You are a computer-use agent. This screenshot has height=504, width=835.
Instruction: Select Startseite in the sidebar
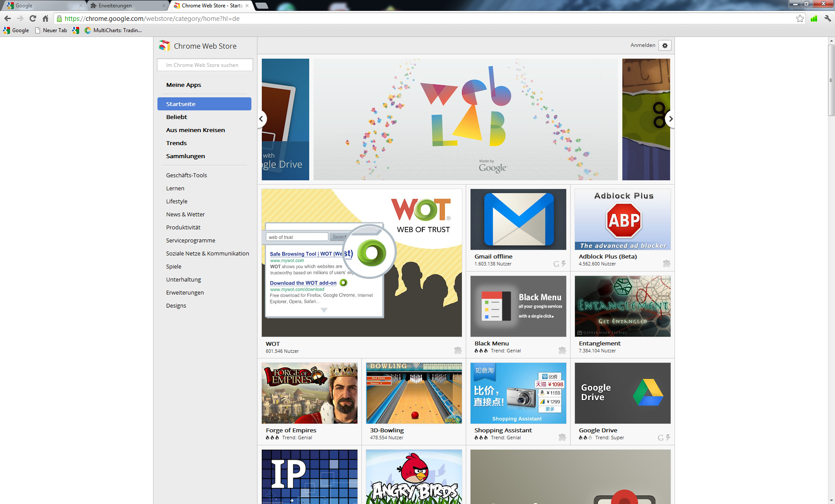[204, 104]
